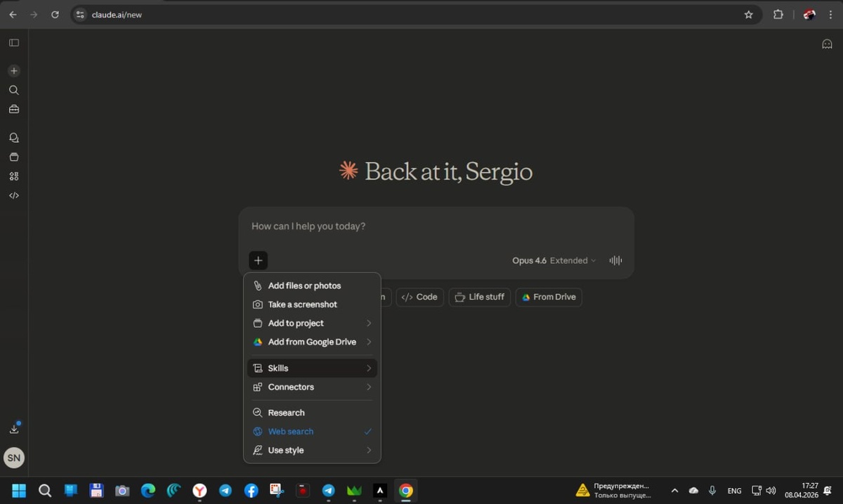
Task: Open the briefcase icon in sidebar
Action: point(14,109)
